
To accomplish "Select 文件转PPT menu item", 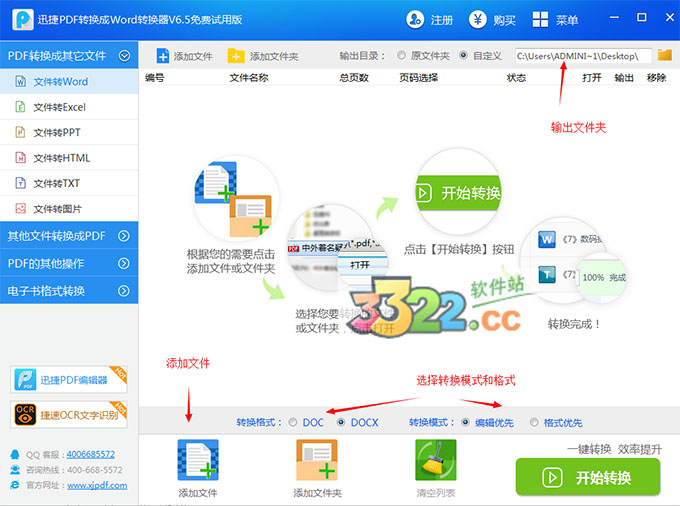I will tap(69, 132).
